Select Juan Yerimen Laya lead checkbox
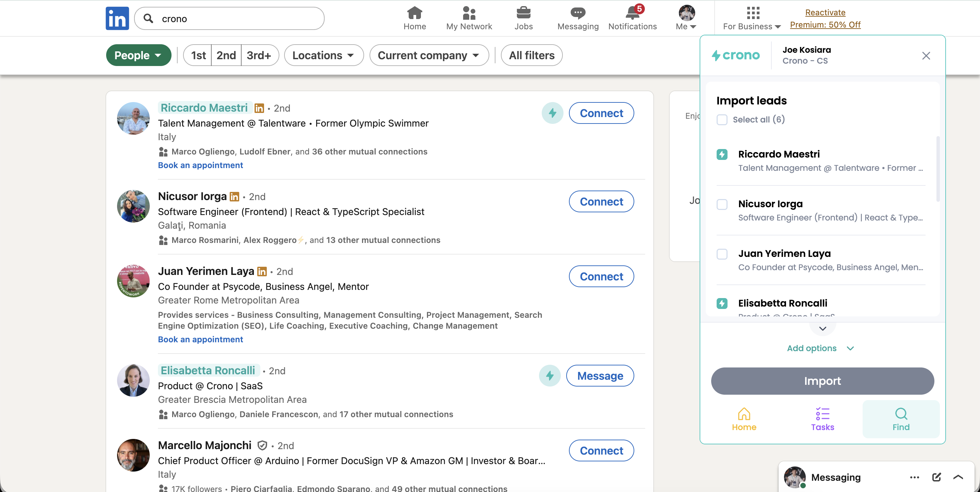Viewport: 980px width, 492px height. tap(722, 254)
